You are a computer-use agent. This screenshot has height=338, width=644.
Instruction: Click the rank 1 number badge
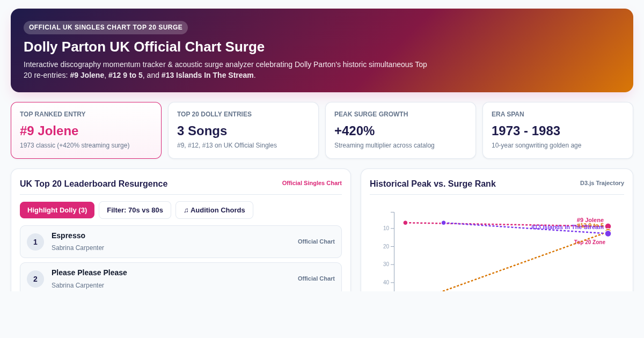tap(35, 242)
